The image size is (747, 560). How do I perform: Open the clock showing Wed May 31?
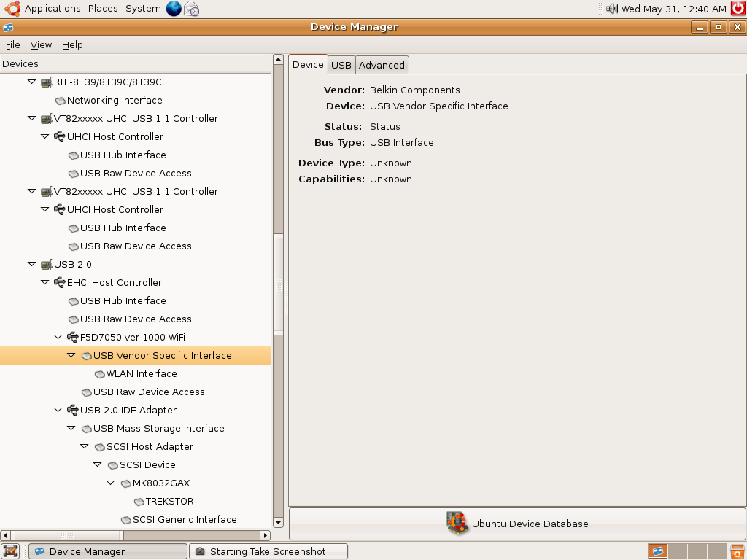tap(673, 9)
